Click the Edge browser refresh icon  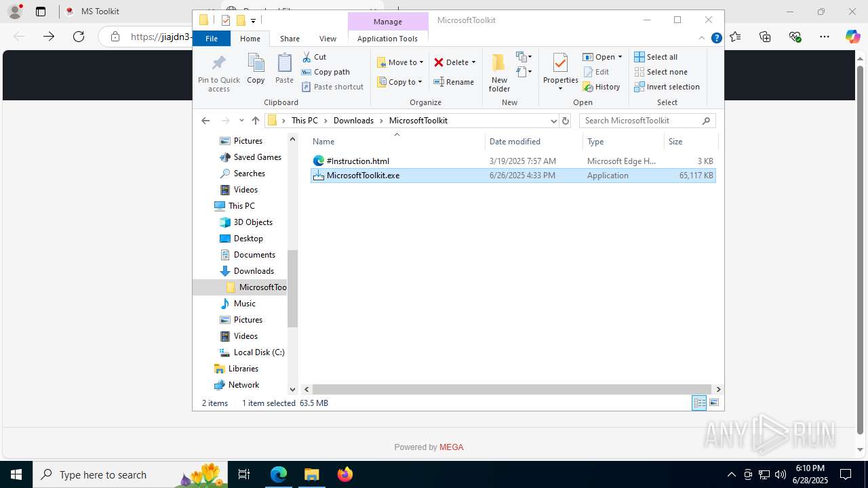click(79, 37)
